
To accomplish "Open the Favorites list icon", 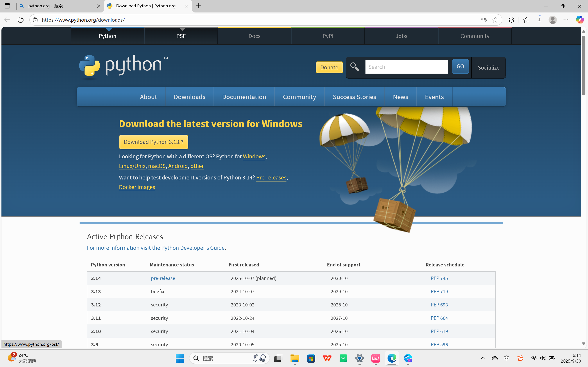I will pos(526,20).
